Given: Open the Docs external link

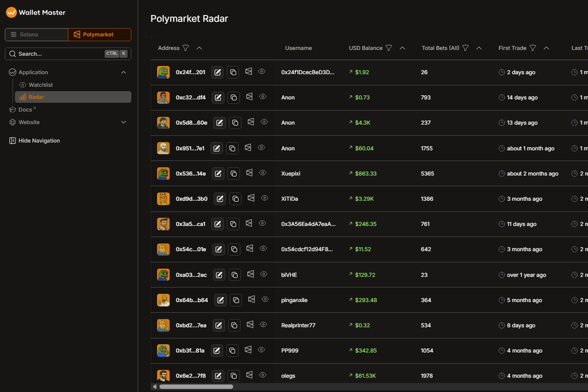Looking at the screenshot, I should (25, 109).
